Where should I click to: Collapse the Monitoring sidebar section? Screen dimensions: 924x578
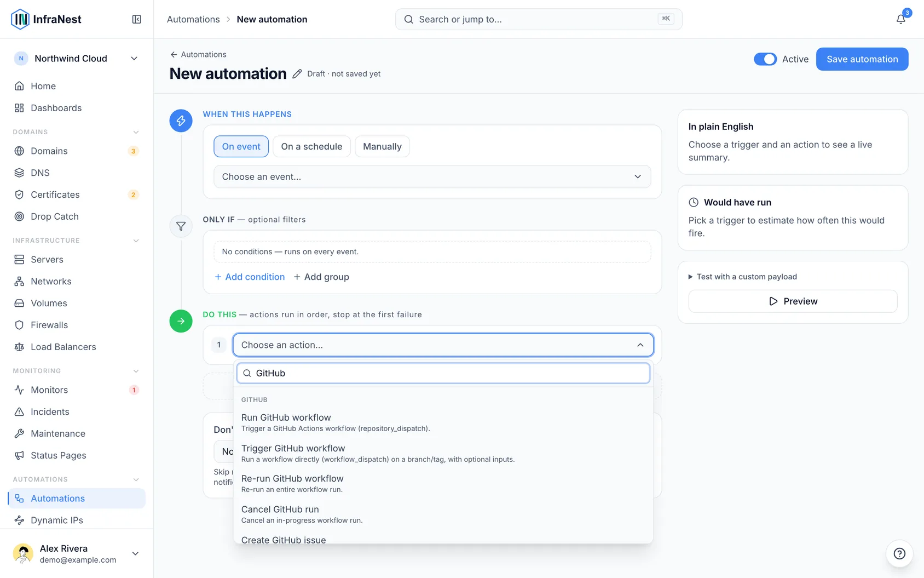(136, 371)
